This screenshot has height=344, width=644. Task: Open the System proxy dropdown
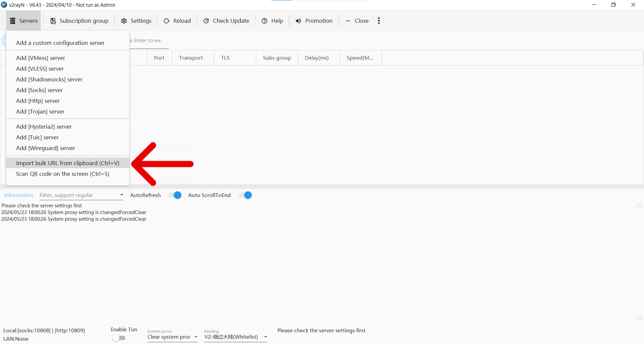coord(172,337)
